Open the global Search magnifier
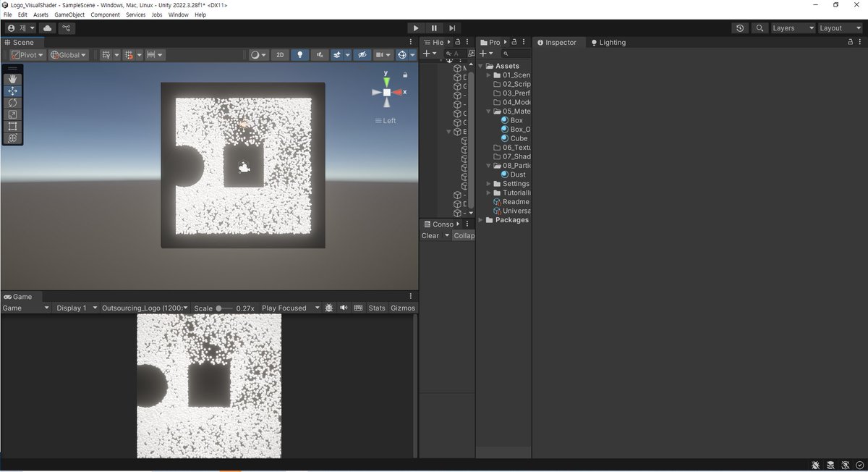The image size is (868, 472). click(759, 28)
